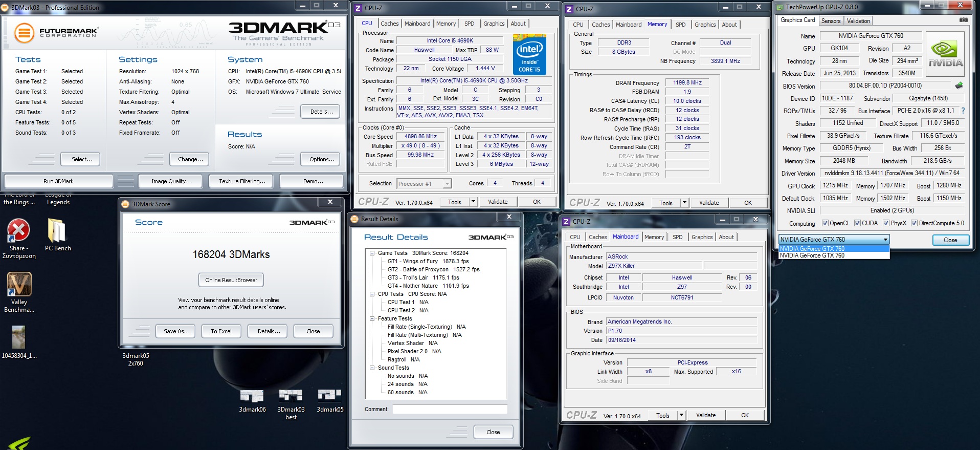Screen dimensions: 980x450
Task: Toggle the PhysX checkbox
Action: [x=886, y=223]
